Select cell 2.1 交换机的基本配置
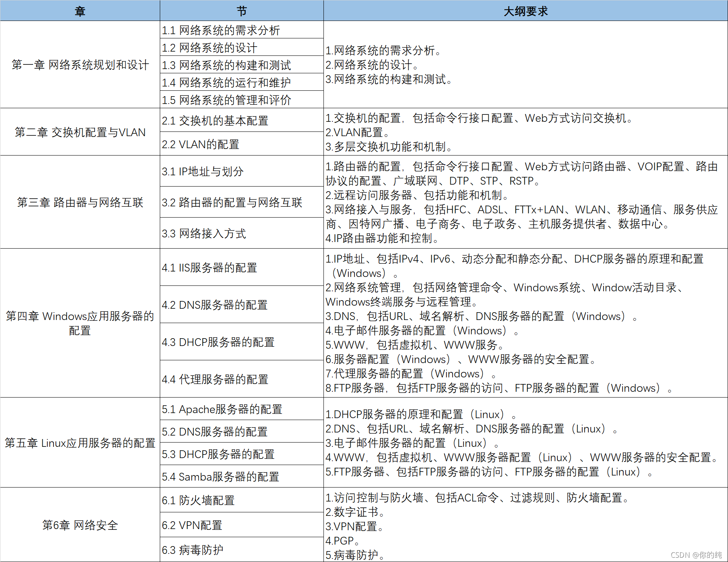728x562 pixels. [242, 120]
